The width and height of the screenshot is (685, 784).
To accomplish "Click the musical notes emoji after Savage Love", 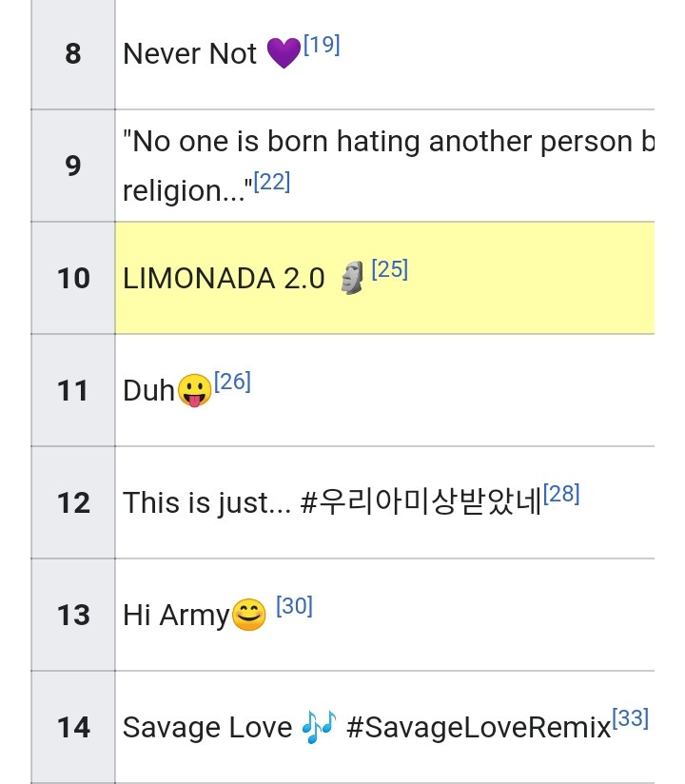I will coord(318,727).
